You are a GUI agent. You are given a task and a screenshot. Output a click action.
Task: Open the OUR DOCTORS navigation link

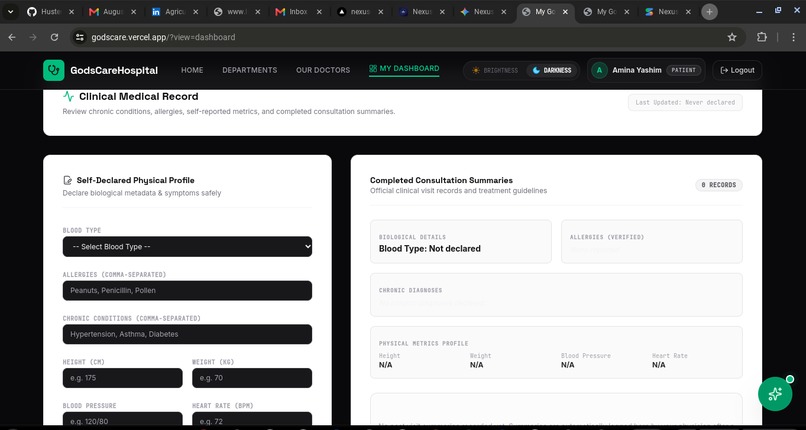(323, 70)
